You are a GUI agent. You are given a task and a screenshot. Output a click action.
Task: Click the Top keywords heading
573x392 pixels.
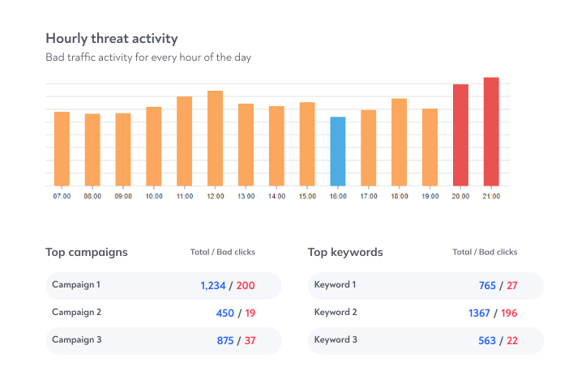click(345, 253)
